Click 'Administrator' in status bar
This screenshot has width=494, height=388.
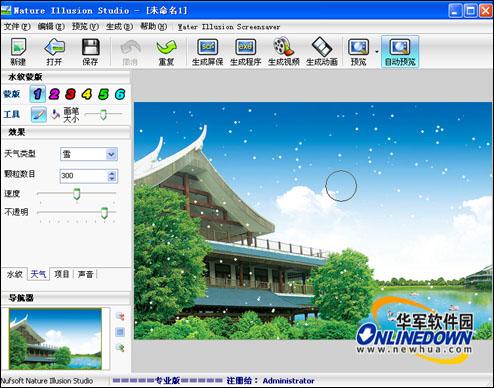(x=288, y=381)
